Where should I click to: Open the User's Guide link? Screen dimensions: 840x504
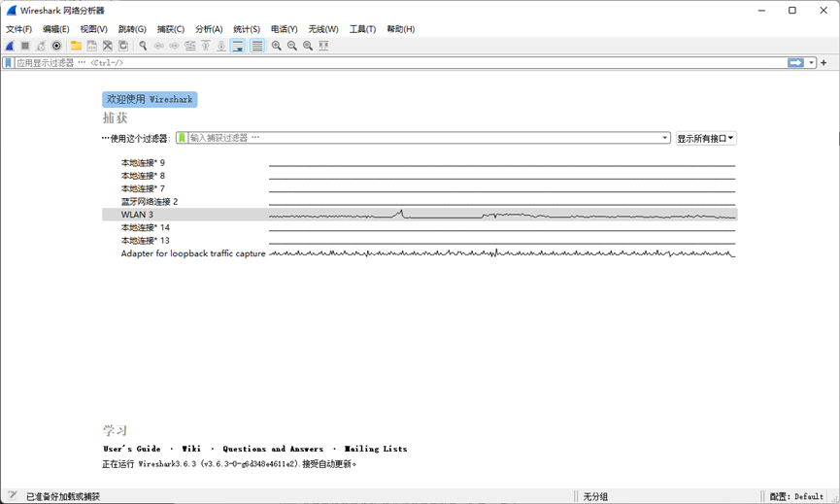[132, 449]
